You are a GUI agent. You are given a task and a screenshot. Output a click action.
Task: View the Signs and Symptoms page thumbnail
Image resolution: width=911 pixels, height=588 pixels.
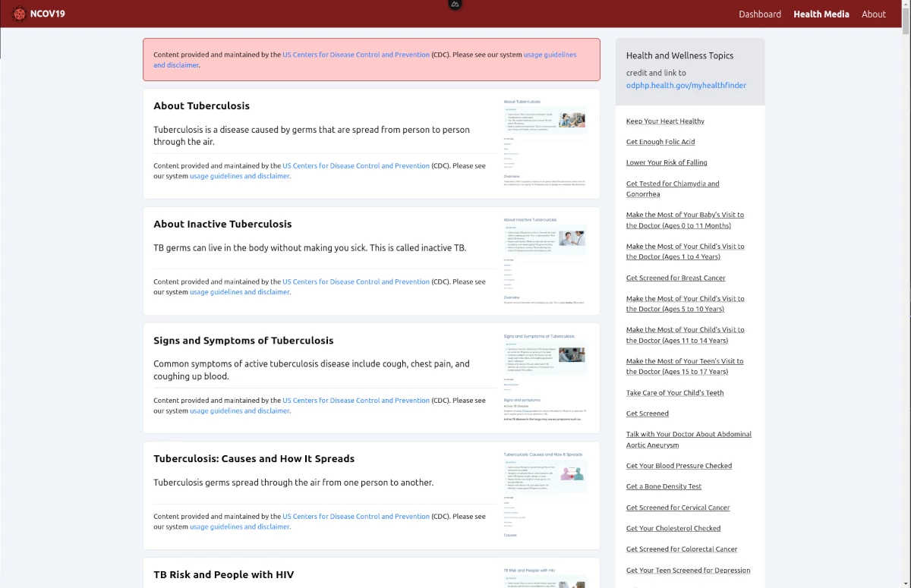click(545, 378)
